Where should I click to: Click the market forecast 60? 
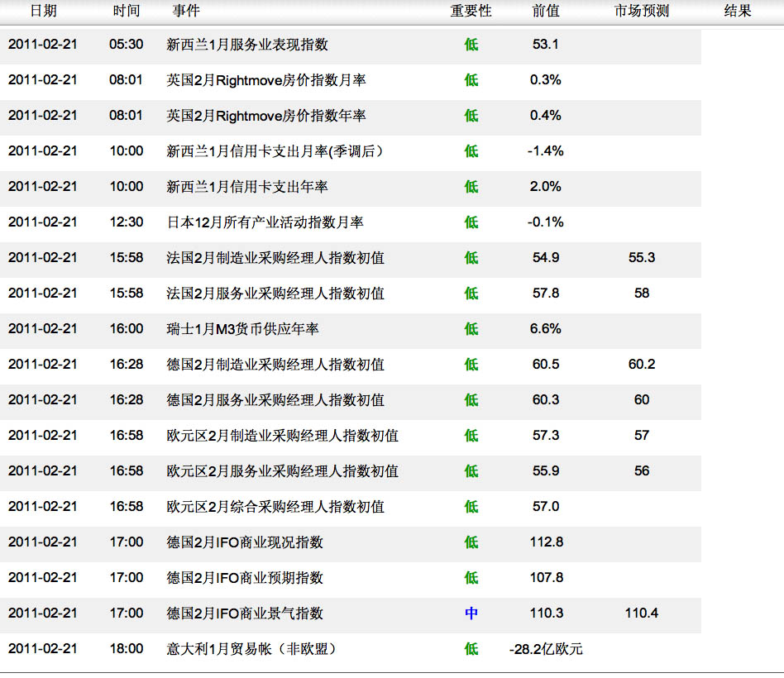[642, 399]
